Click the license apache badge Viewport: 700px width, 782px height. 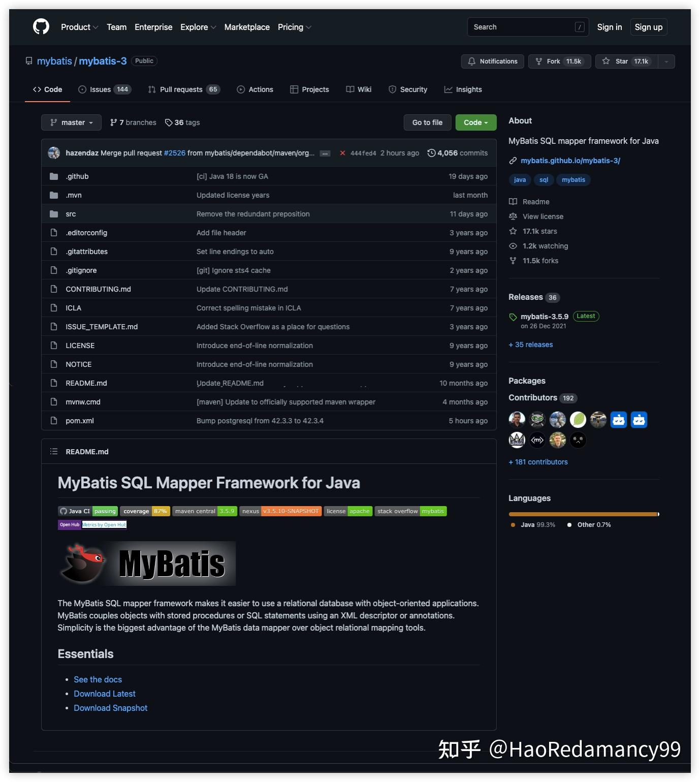point(348,511)
